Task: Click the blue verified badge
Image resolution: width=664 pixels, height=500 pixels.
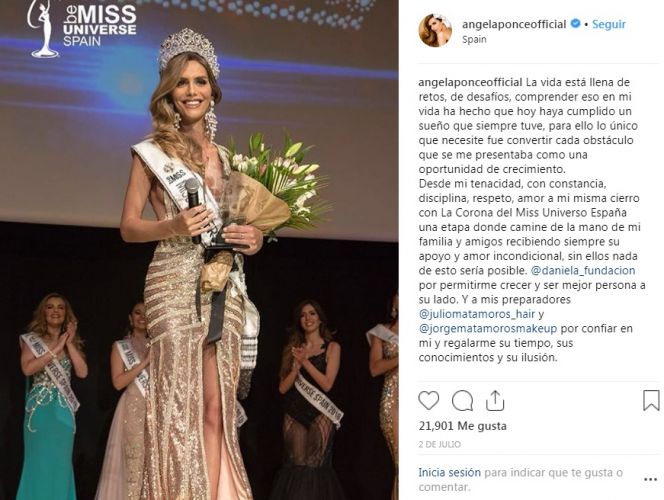Action: (x=575, y=24)
